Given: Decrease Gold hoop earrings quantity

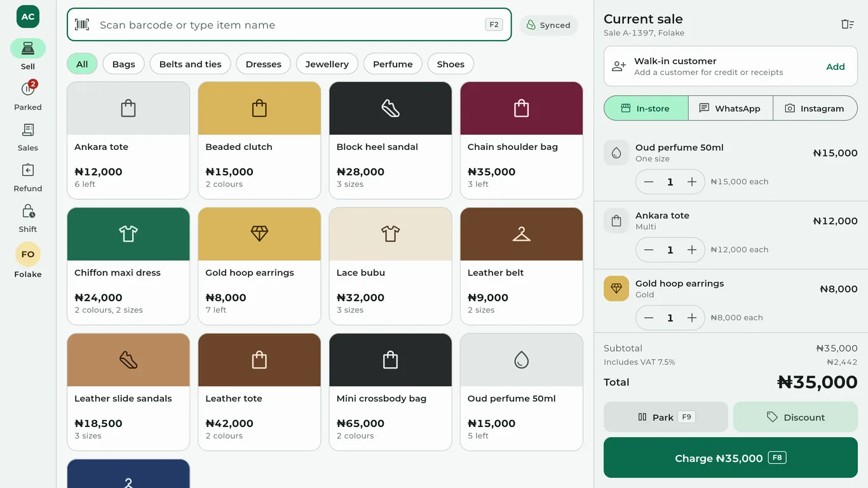Looking at the screenshot, I should (x=648, y=318).
